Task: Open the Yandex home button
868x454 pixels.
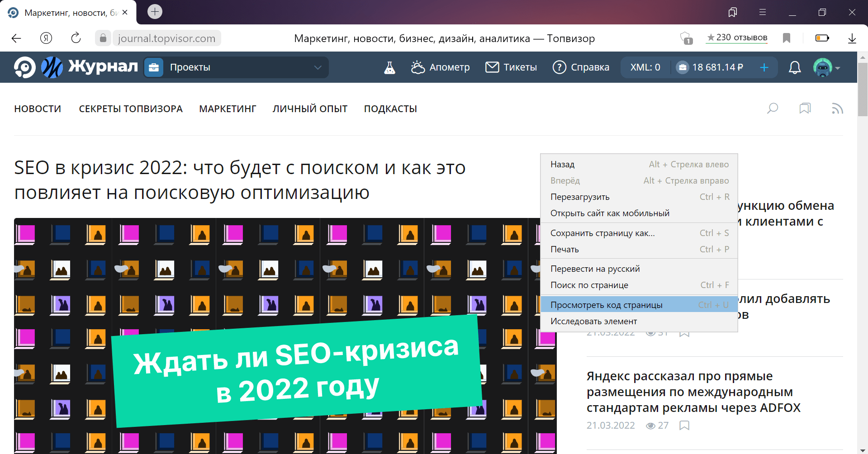Action: pos(46,38)
